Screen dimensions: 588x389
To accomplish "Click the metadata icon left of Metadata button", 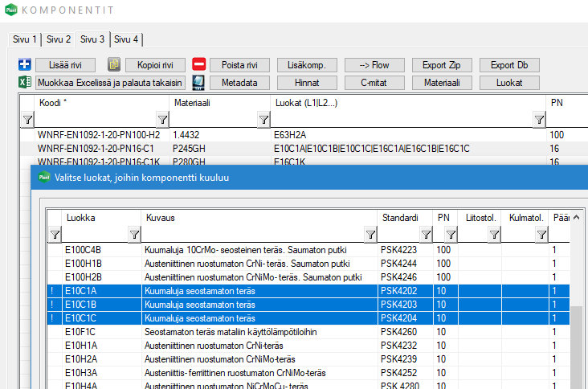I will (x=199, y=82).
